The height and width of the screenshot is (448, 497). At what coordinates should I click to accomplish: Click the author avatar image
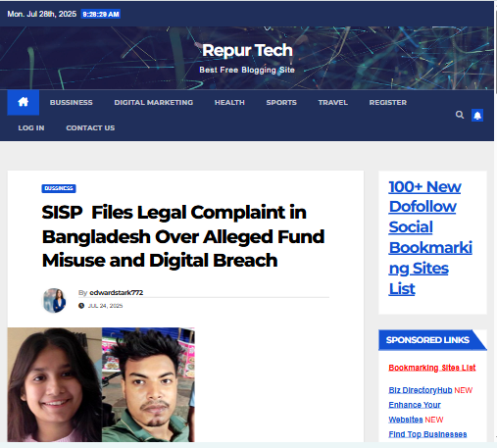(x=55, y=300)
